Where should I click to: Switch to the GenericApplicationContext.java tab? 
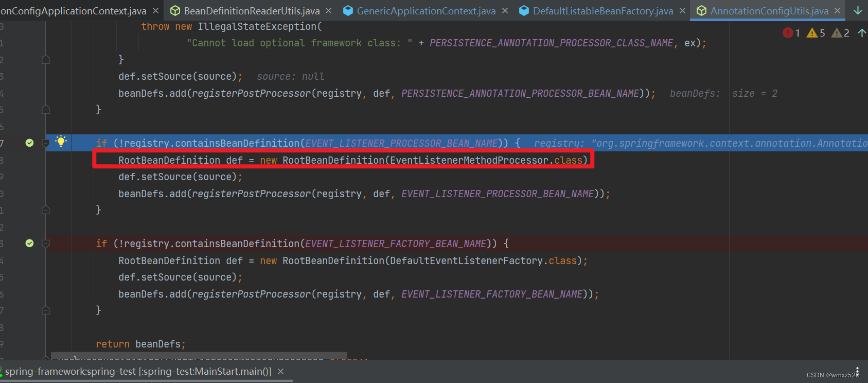click(x=426, y=11)
